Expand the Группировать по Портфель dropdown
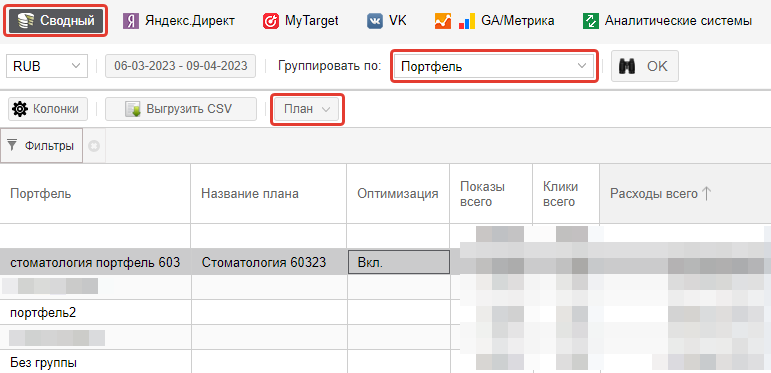 494,66
